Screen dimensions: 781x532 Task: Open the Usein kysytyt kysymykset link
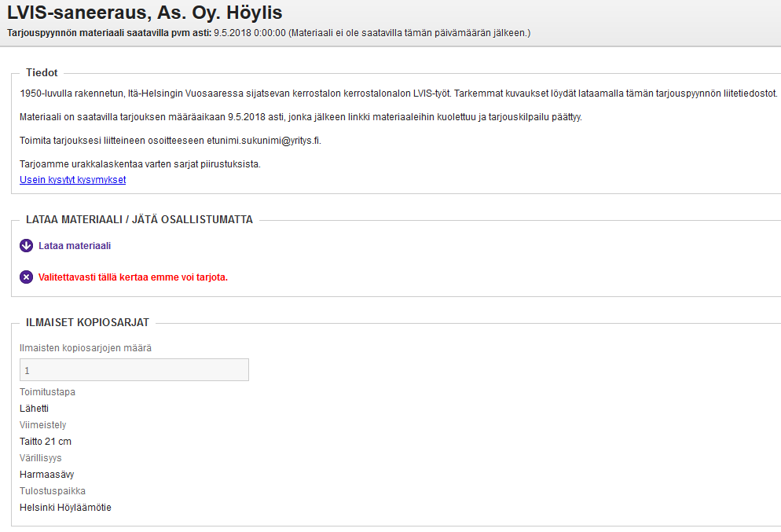72,180
